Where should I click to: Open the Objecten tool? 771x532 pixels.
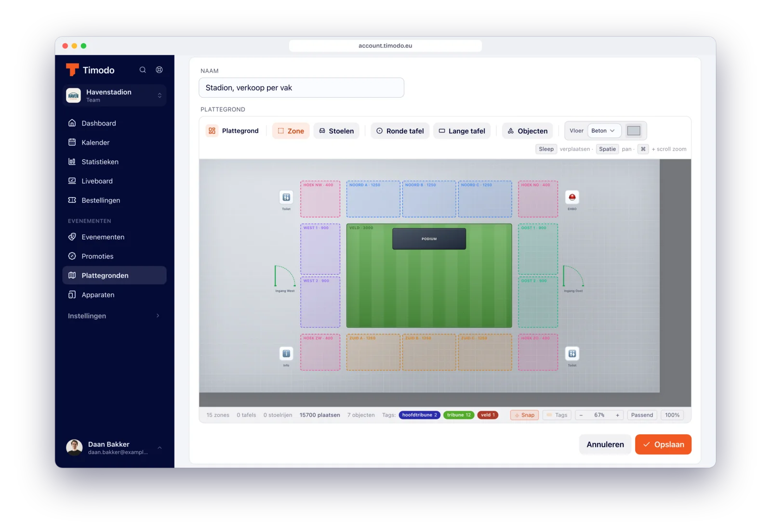[528, 131]
